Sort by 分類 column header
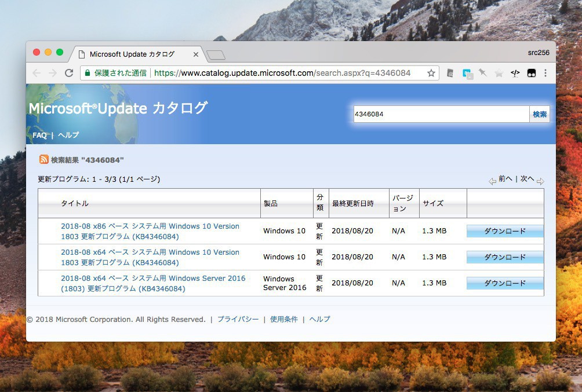 tap(320, 203)
